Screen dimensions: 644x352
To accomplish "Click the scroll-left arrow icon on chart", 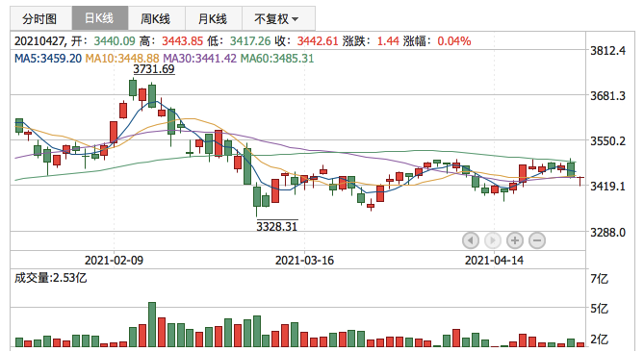I will pos(471,240).
